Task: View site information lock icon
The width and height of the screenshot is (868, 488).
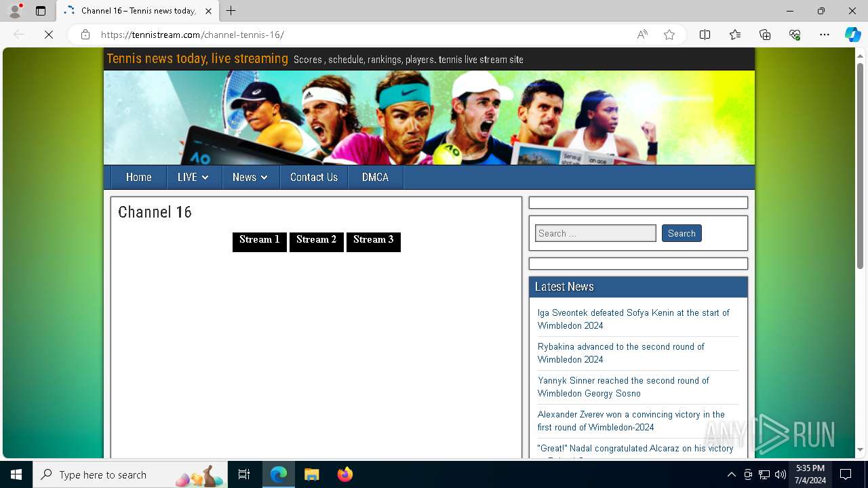Action: [x=85, y=35]
